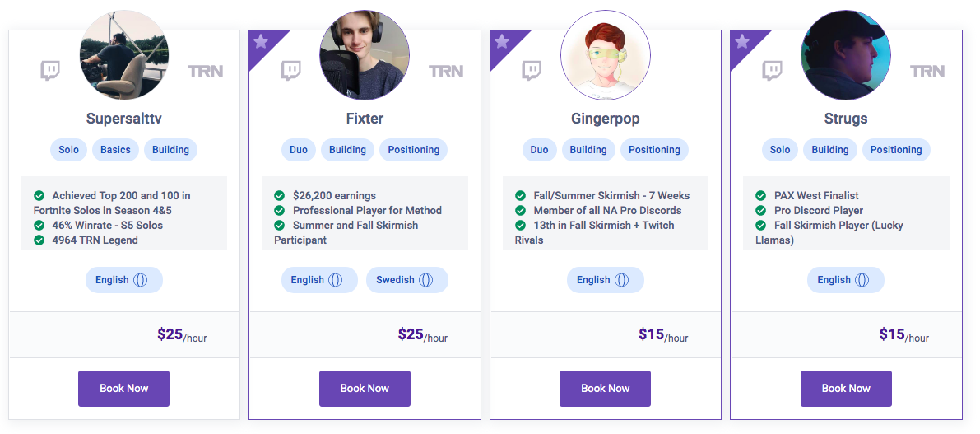The width and height of the screenshot is (980, 434).
Task: Open Supersalttv's Twitch icon link
Action: pyautogui.click(x=50, y=71)
